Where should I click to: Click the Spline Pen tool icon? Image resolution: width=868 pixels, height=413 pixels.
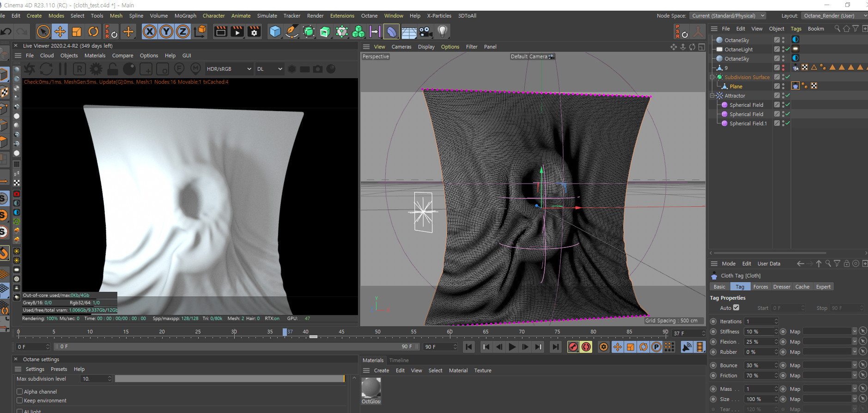click(x=292, y=31)
